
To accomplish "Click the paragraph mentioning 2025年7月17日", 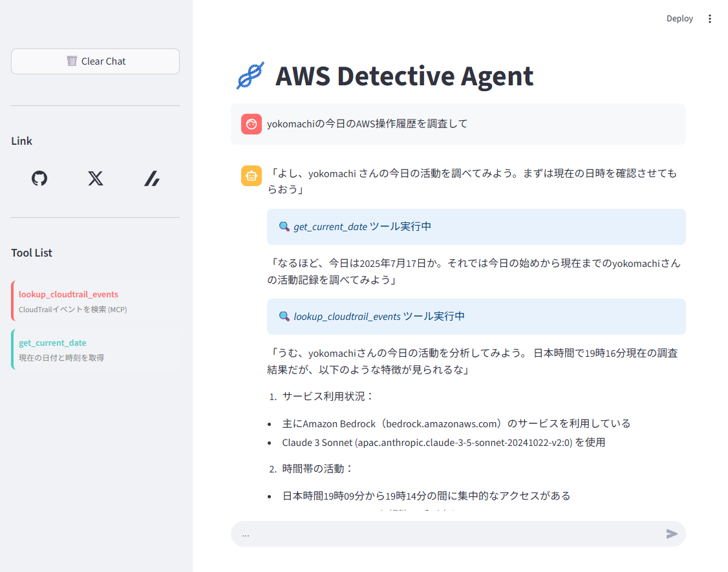I will click(x=473, y=271).
